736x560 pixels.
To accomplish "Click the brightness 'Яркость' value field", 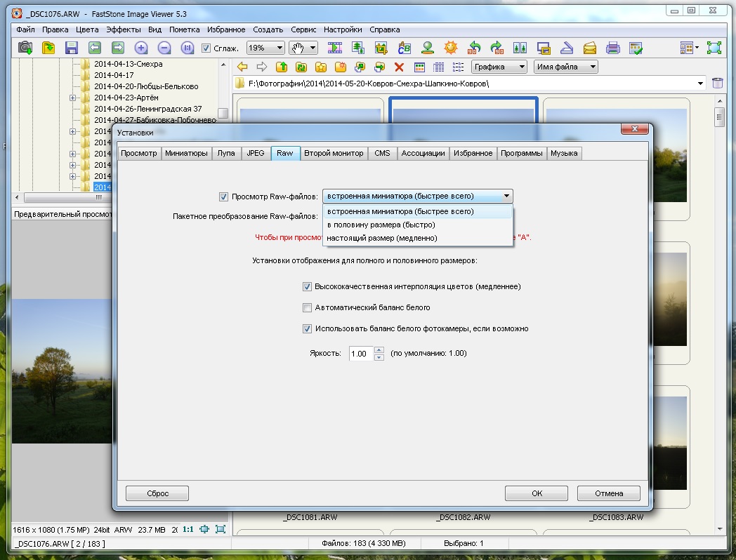I will (360, 354).
